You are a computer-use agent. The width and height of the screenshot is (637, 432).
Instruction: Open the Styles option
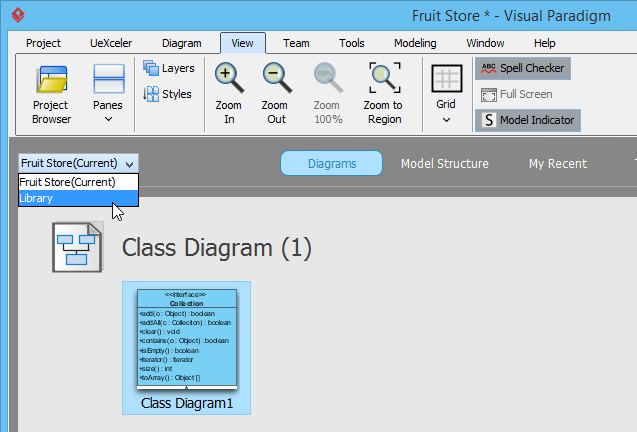point(167,94)
